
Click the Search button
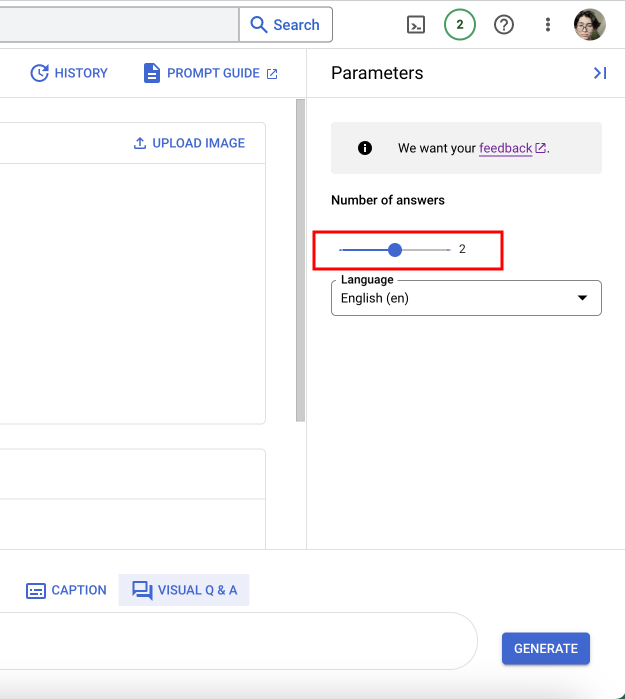coord(285,25)
